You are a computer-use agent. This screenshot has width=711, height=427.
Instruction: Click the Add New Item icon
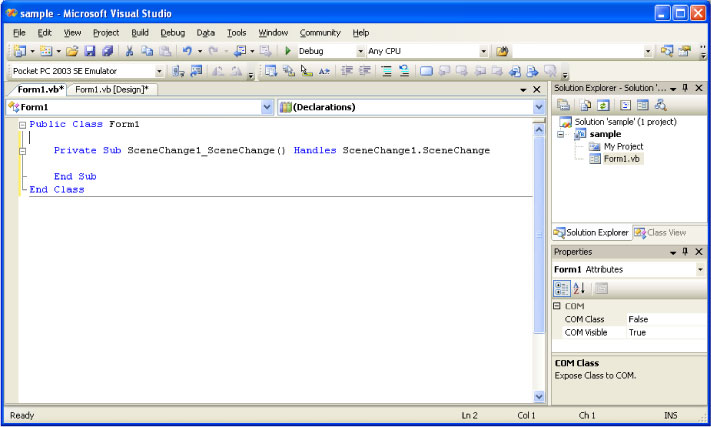click(x=46, y=51)
